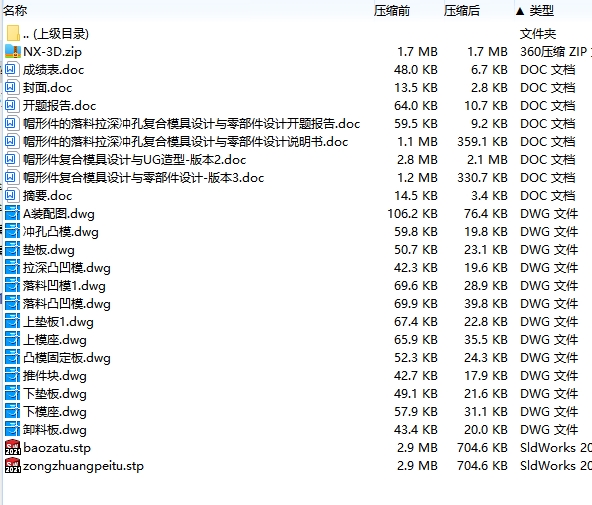The image size is (592, 505).
Task: Select 帽形件的落料拉深冲孔复合模具设计与零部件设计说明书.doc
Action: pyautogui.click(x=185, y=142)
